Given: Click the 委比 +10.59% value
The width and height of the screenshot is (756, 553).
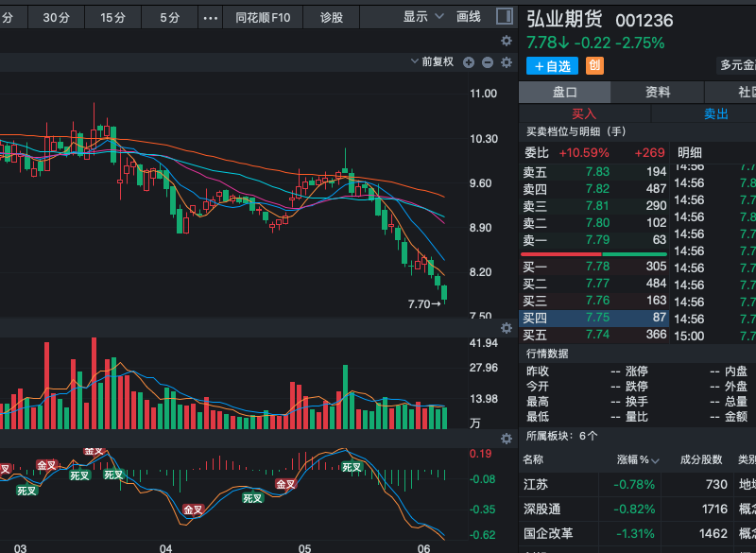Looking at the screenshot, I should [584, 153].
